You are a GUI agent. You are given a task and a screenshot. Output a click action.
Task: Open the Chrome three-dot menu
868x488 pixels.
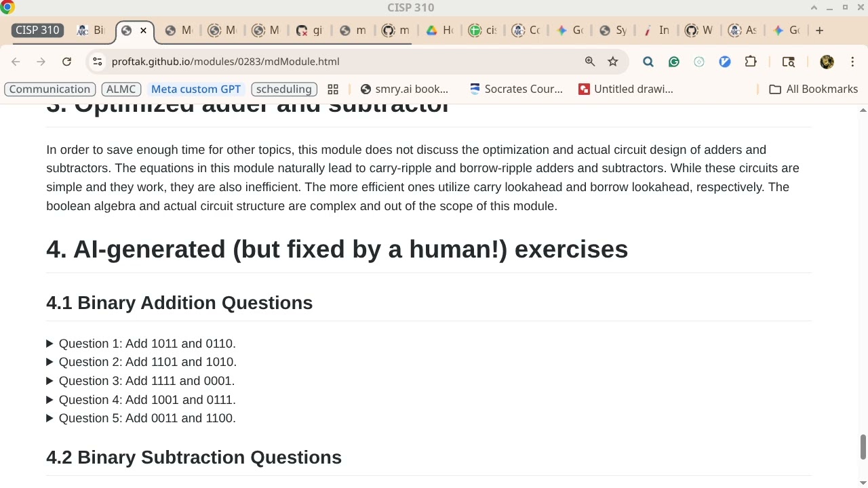852,62
